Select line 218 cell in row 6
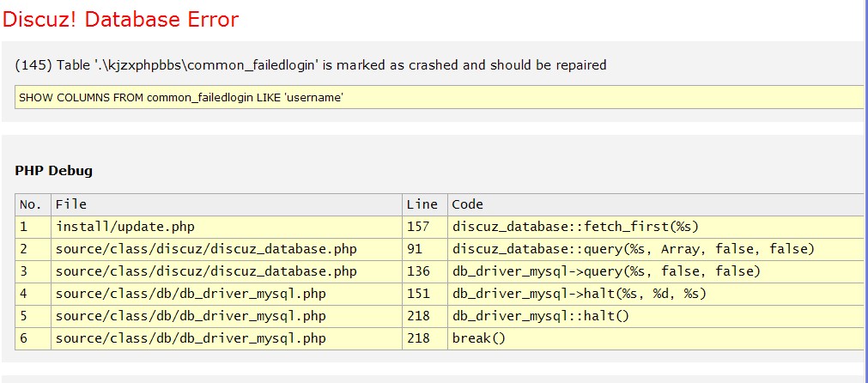868x383 pixels. [x=425, y=338]
